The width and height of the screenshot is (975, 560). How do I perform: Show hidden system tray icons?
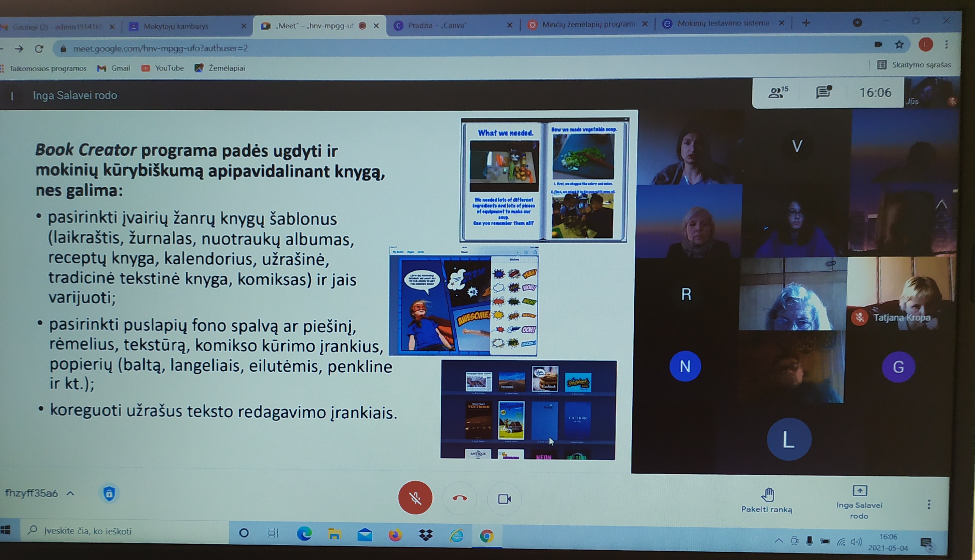pyautogui.click(x=779, y=541)
